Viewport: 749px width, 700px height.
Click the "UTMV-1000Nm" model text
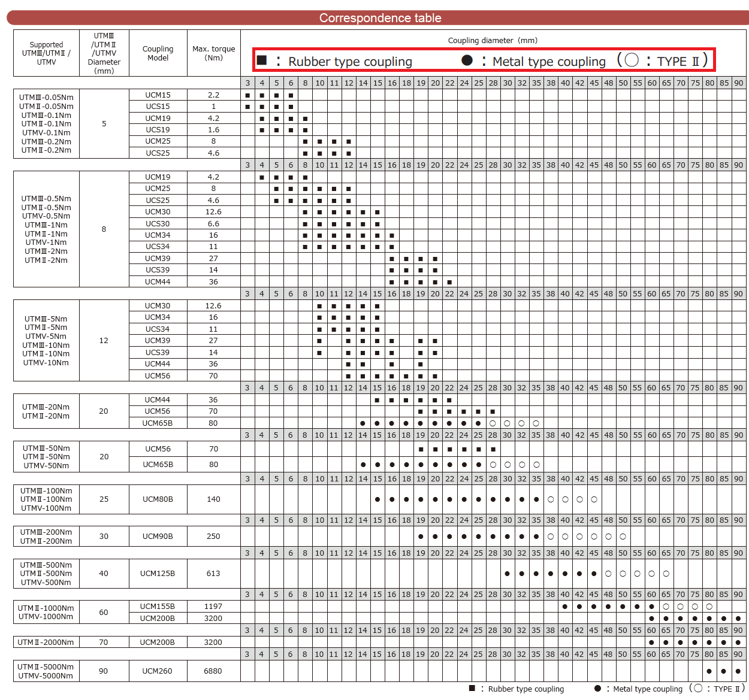tap(46, 617)
